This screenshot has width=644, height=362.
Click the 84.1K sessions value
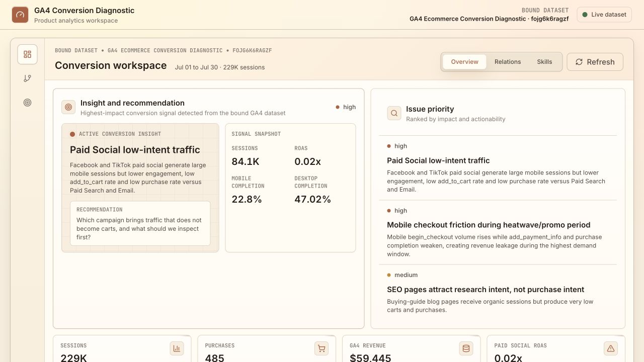coord(246,161)
